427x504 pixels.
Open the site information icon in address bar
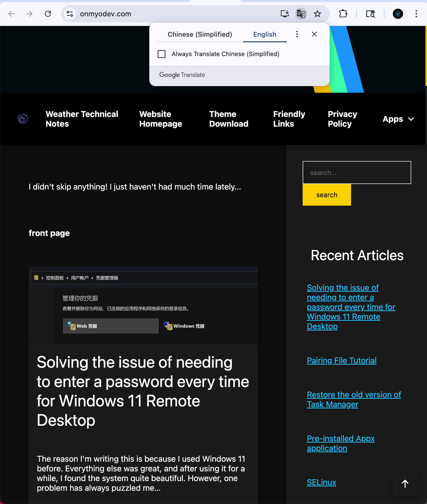click(70, 14)
